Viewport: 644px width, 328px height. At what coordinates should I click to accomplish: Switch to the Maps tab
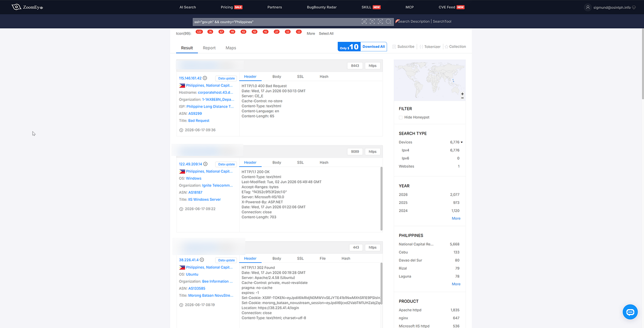(231, 48)
